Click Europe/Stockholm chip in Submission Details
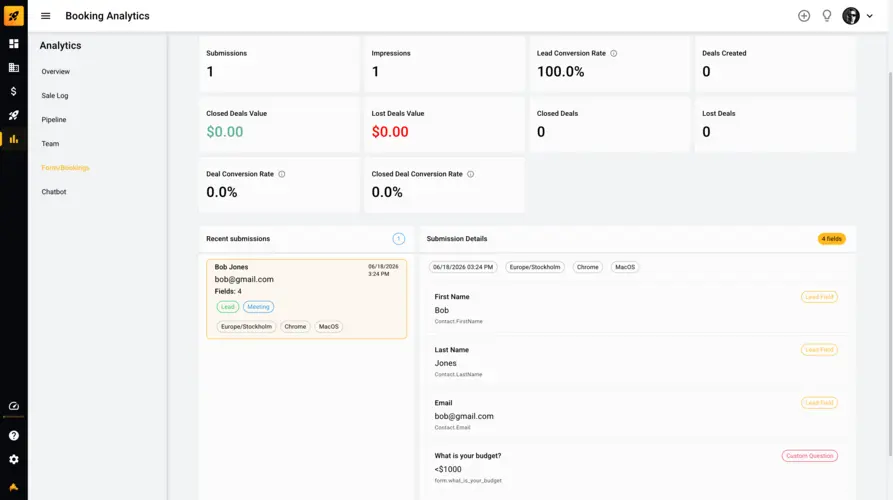893x500 pixels. pos(535,267)
